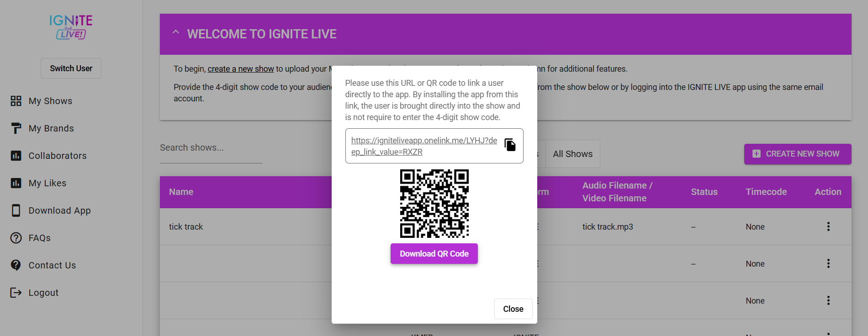Close the QR code dialog

click(x=513, y=309)
